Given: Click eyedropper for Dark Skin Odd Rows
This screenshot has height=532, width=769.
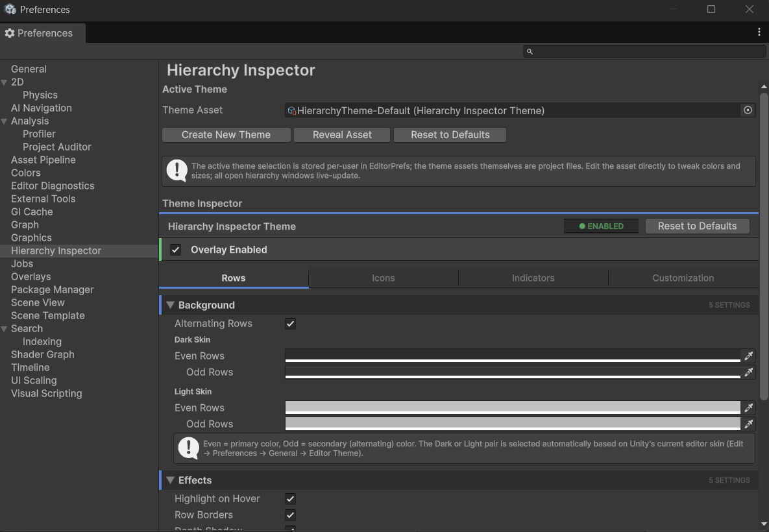Looking at the screenshot, I should (x=748, y=372).
